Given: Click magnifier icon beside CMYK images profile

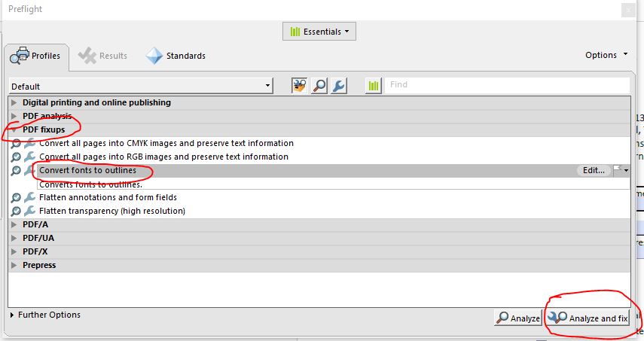Looking at the screenshot, I should 16,143.
